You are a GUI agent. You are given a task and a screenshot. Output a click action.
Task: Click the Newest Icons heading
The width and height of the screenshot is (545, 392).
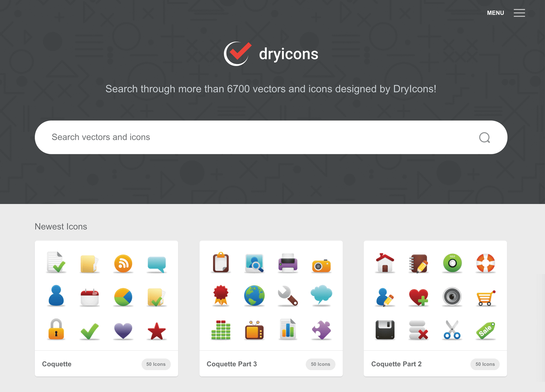(x=61, y=226)
